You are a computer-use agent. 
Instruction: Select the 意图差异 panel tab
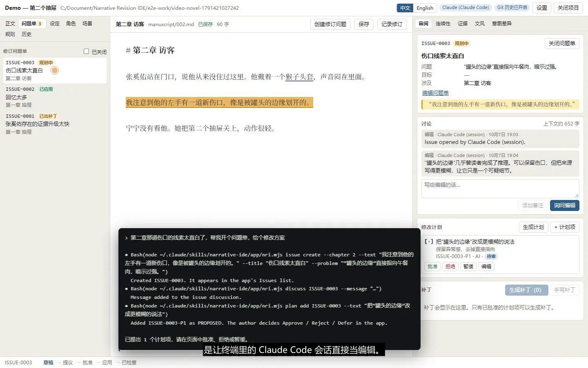tap(502, 24)
